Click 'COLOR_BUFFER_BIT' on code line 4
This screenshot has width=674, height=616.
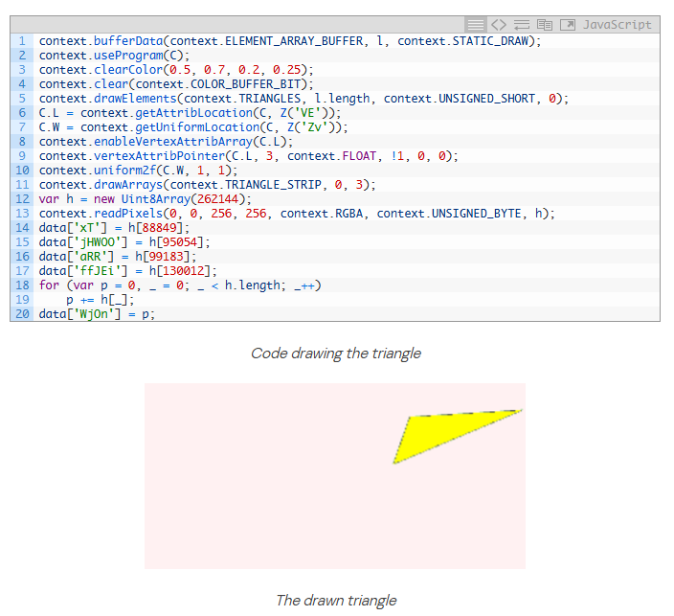coord(245,84)
